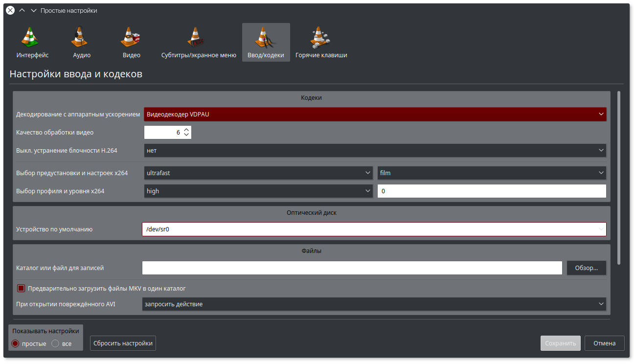The height and width of the screenshot is (364, 636).
Task: Click the down-arrow icon in title bar
Action: [33, 10]
